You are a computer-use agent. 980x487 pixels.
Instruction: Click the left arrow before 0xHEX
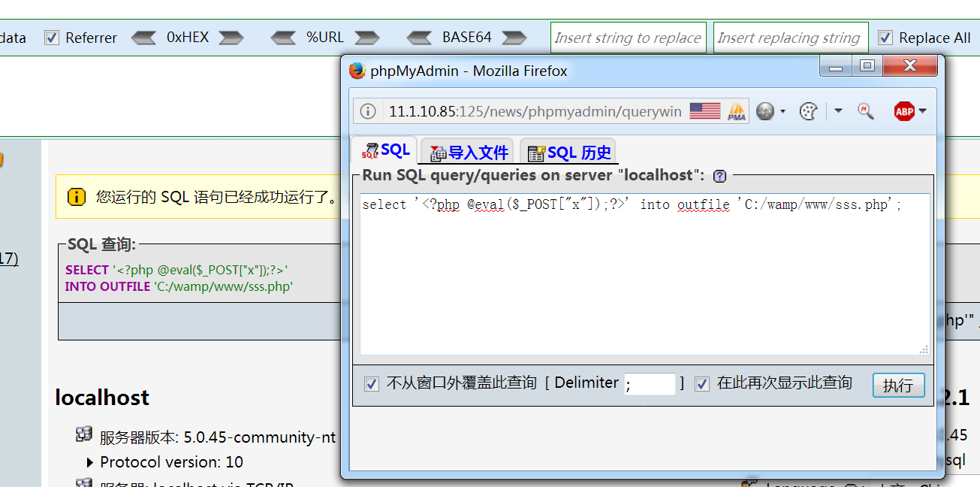143,38
